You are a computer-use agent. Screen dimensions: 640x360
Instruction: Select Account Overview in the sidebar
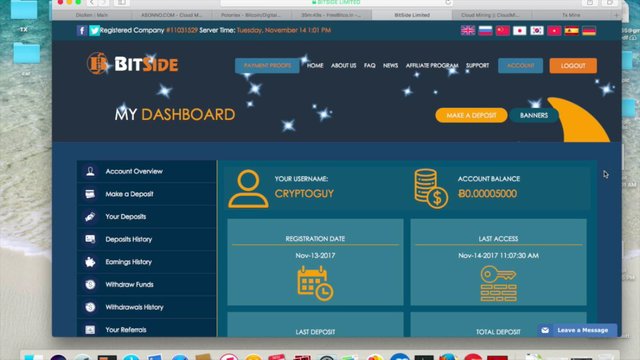147,171
